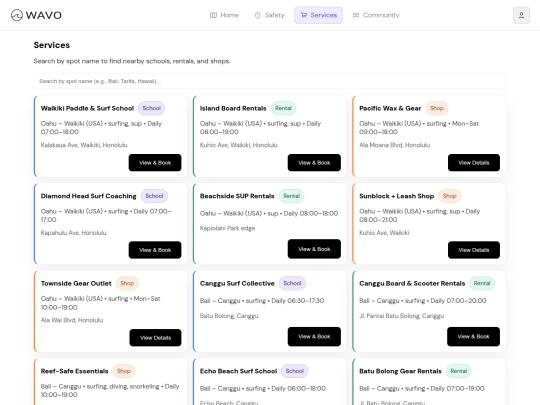The height and width of the screenshot is (405, 540).
Task: Click the Canggu Board & Scooter Rentals title
Action: click(412, 283)
